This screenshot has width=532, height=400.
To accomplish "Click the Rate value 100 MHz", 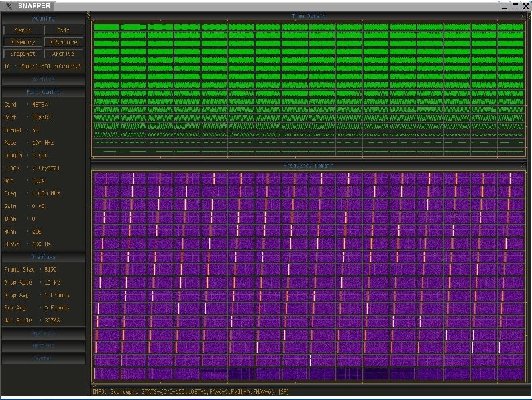I will (43, 142).
